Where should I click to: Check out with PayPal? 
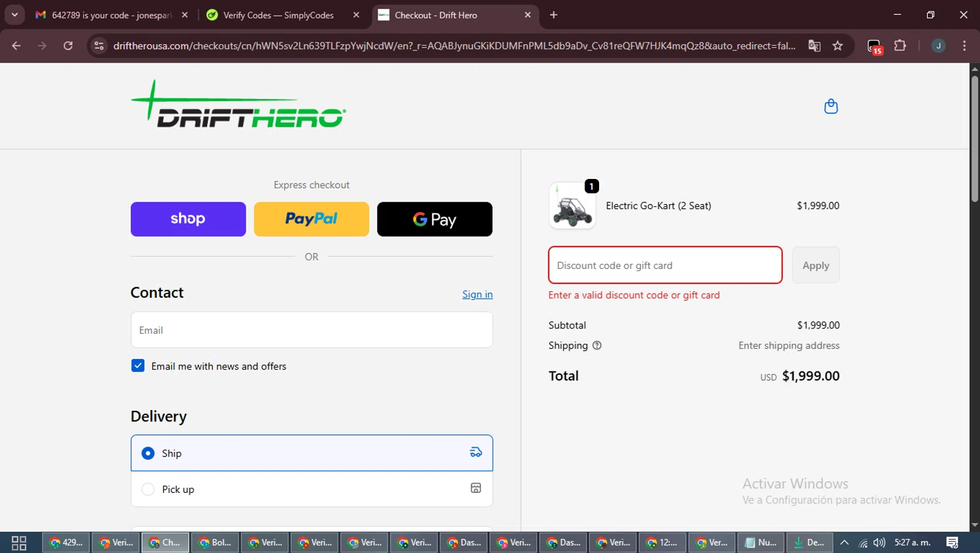point(312,219)
